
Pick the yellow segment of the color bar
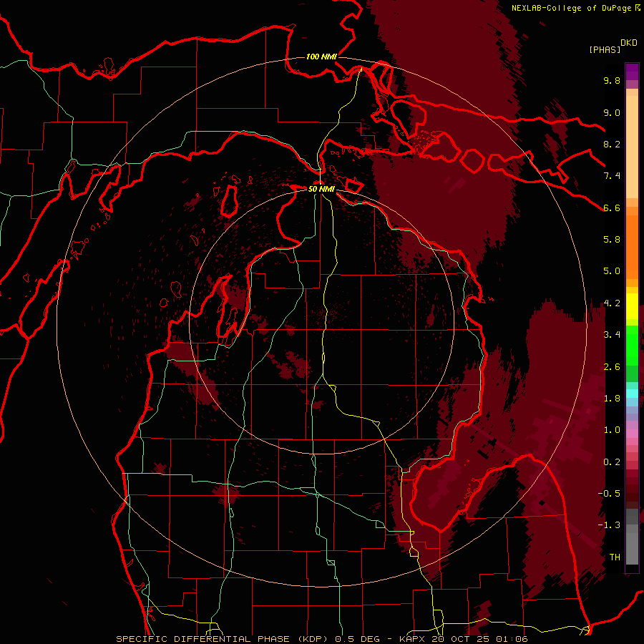coord(632,306)
